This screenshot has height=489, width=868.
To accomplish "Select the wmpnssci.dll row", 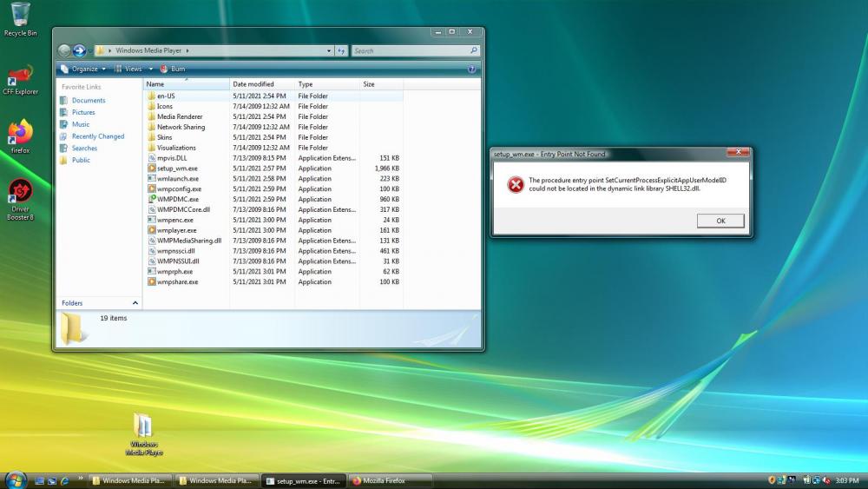I will (274, 251).
